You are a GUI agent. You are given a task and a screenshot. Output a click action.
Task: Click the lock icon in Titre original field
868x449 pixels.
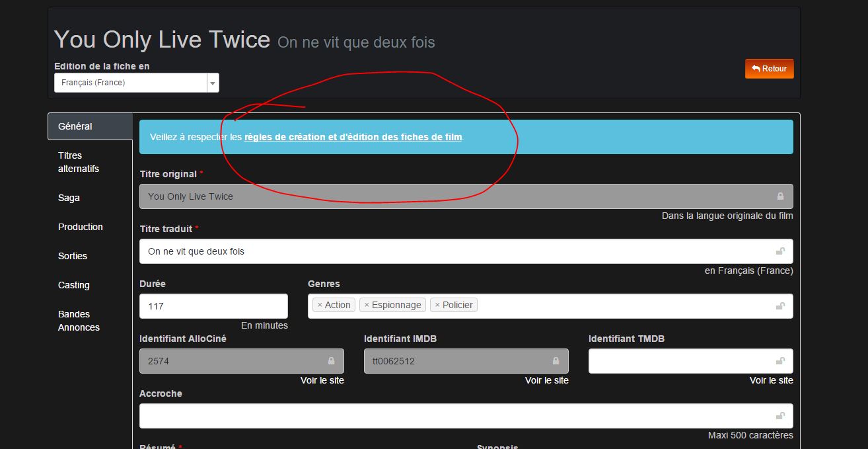(780, 196)
